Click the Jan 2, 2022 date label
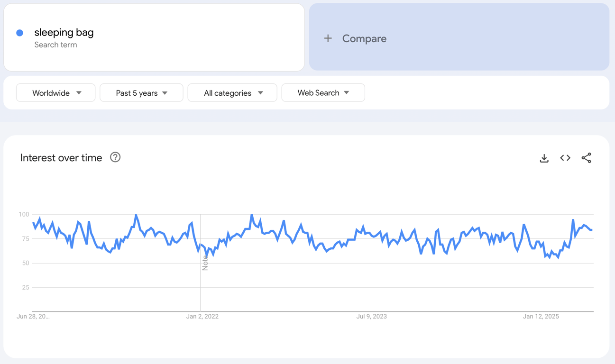 tap(202, 316)
